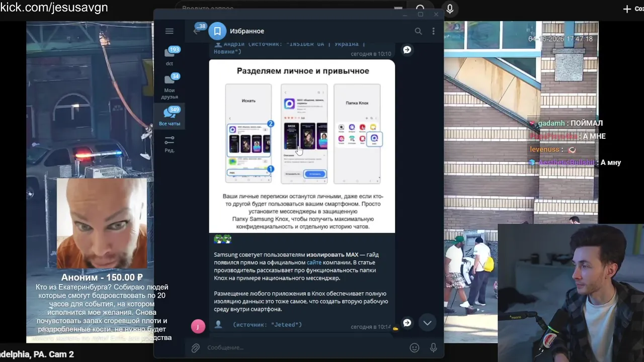Open search in the Избранное chat
644x362 pixels.
coord(418,31)
